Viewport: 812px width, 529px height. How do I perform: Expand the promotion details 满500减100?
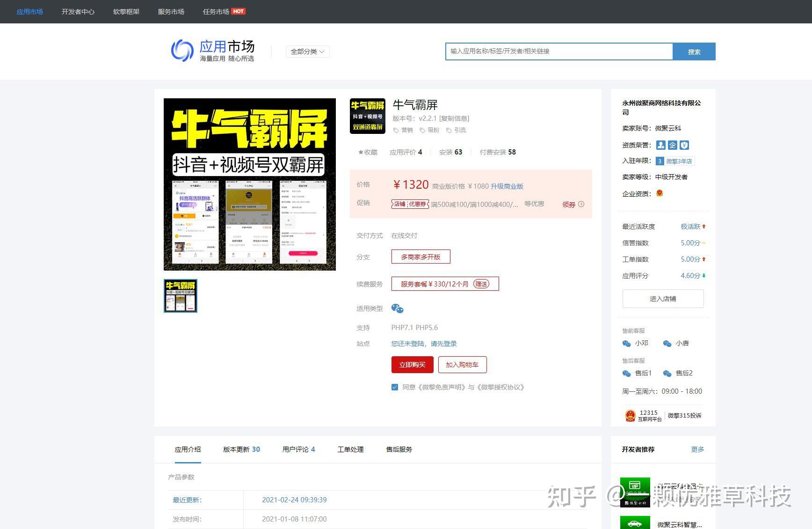coord(474,204)
